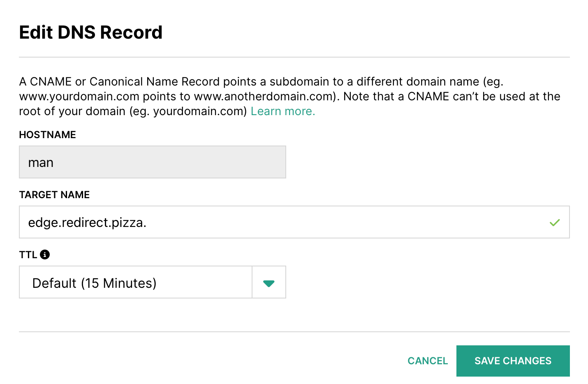Screen dimensions: 588x384
Task: Click Save Changes to save the record
Action: coord(513,361)
